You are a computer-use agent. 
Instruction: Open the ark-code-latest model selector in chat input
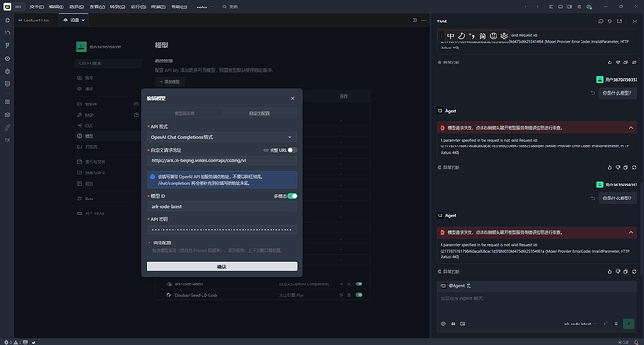(580, 324)
